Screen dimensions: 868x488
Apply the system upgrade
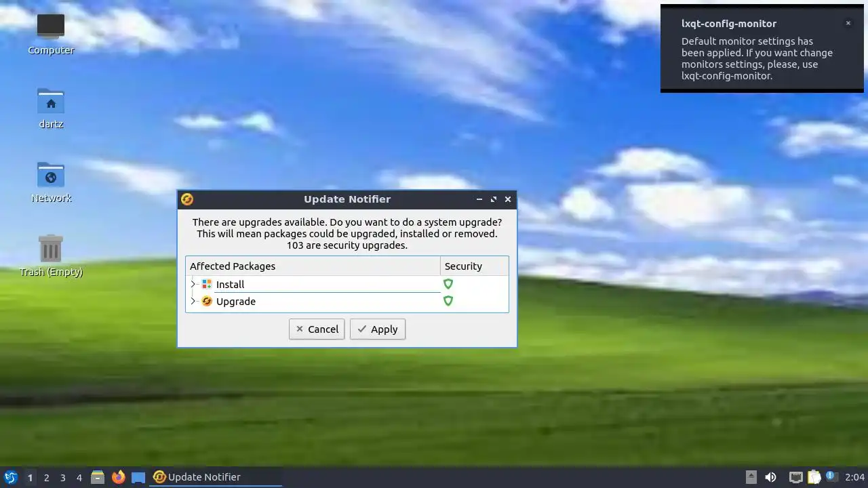tap(378, 329)
